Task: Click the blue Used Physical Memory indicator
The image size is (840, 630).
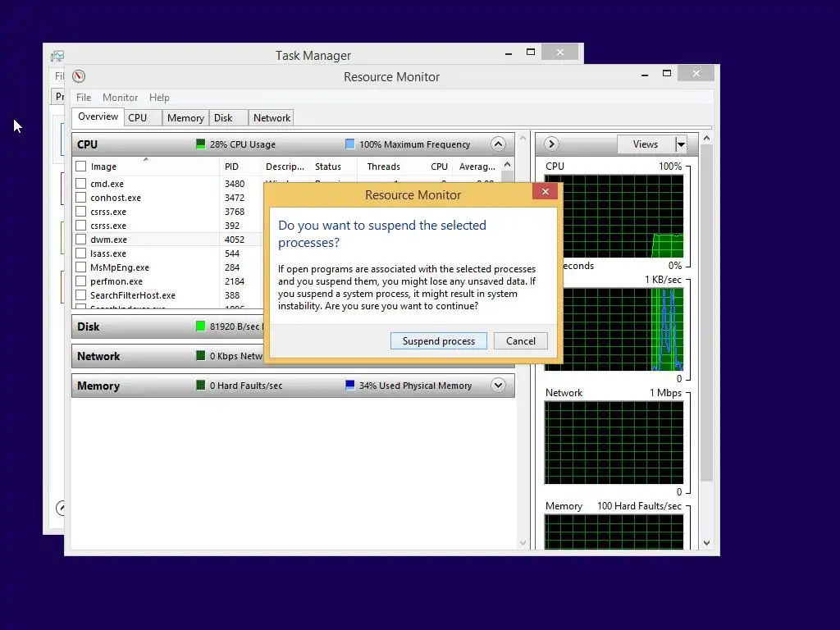Action: pyautogui.click(x=349, y=386)
